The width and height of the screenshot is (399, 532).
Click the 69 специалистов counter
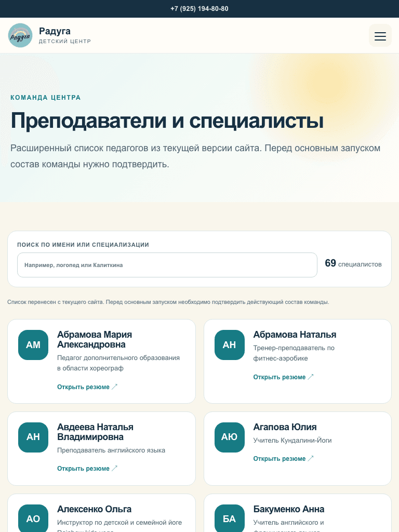pyautogui.click(x=353, y=263)
